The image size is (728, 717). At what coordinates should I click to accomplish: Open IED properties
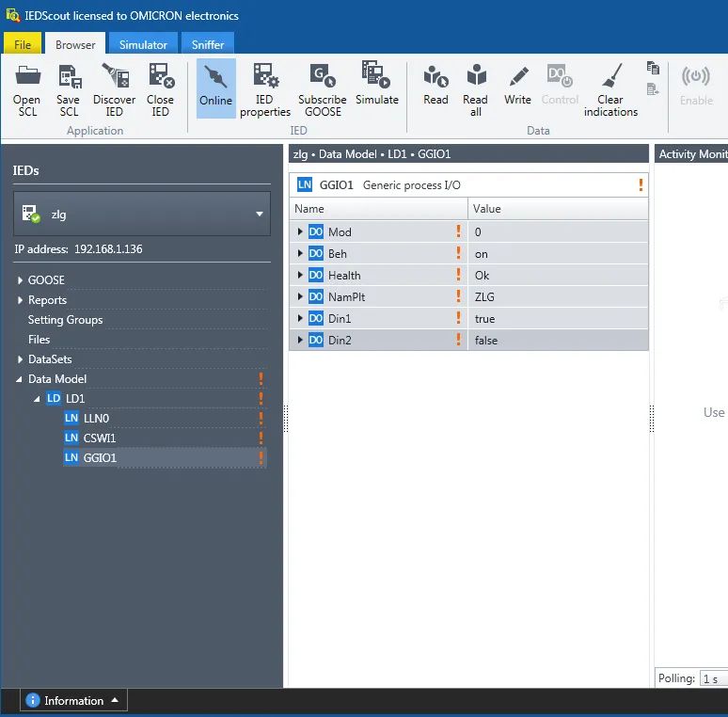coord(265,89)
